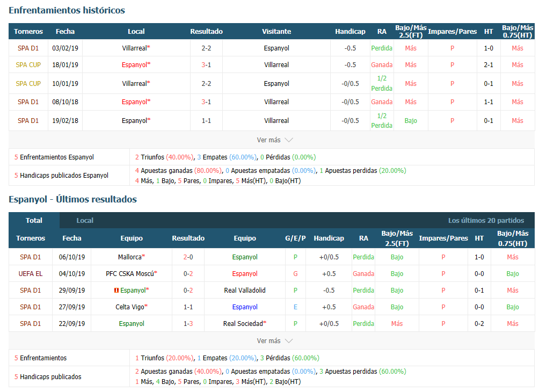Click Villarreal local team on 03/02/19

click(x=136, y=48)
